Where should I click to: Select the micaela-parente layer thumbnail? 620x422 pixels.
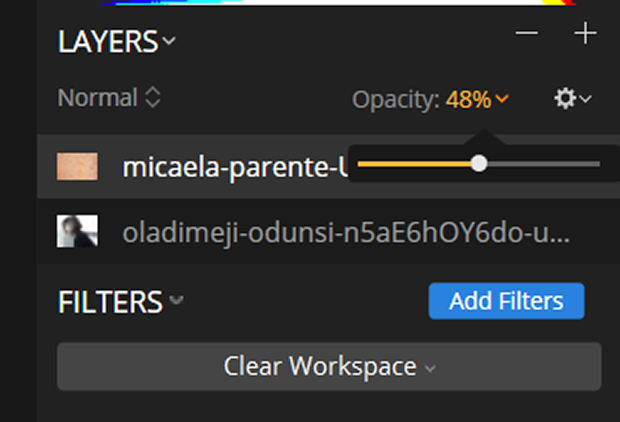[x=78, y=167]
